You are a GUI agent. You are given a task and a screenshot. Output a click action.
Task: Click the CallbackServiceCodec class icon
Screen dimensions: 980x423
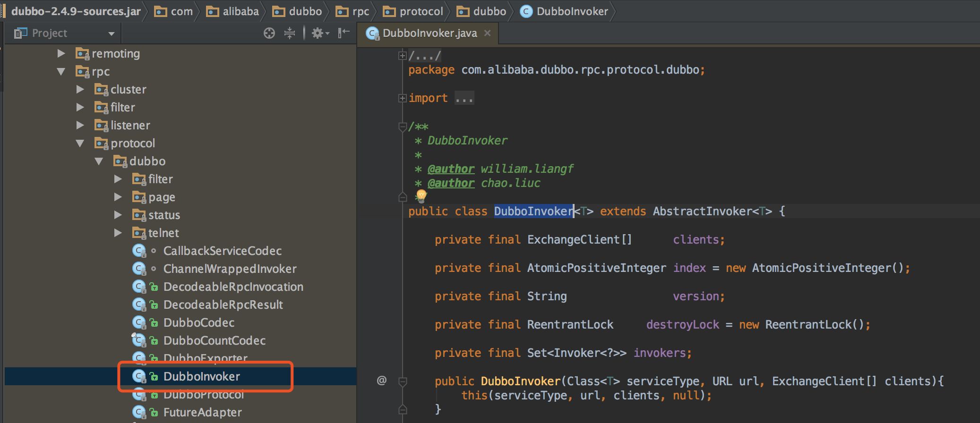tap(139, 251)
